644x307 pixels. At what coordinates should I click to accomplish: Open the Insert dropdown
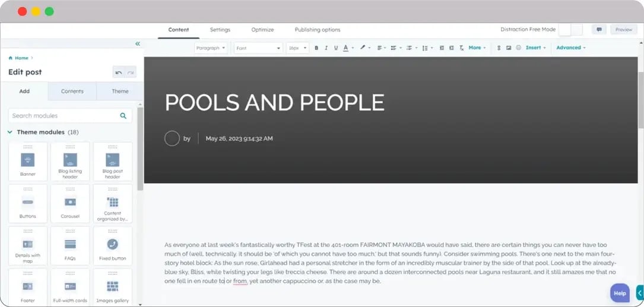(x=536, y=48)
